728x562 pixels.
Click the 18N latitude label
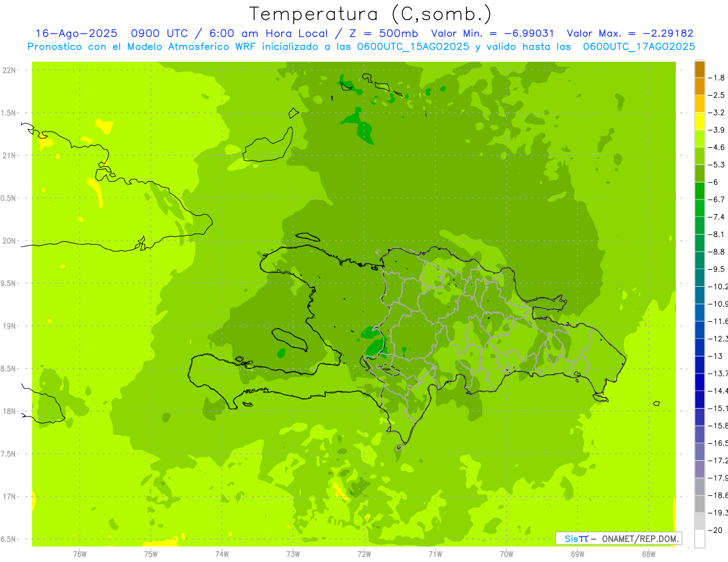[9, 412]
